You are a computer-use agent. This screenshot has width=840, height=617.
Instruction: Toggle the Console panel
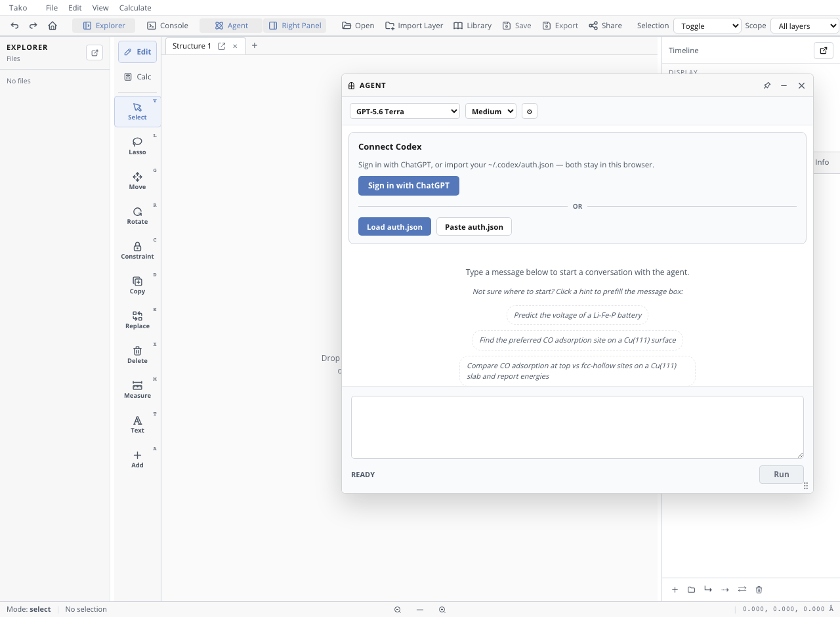[167, 26]
